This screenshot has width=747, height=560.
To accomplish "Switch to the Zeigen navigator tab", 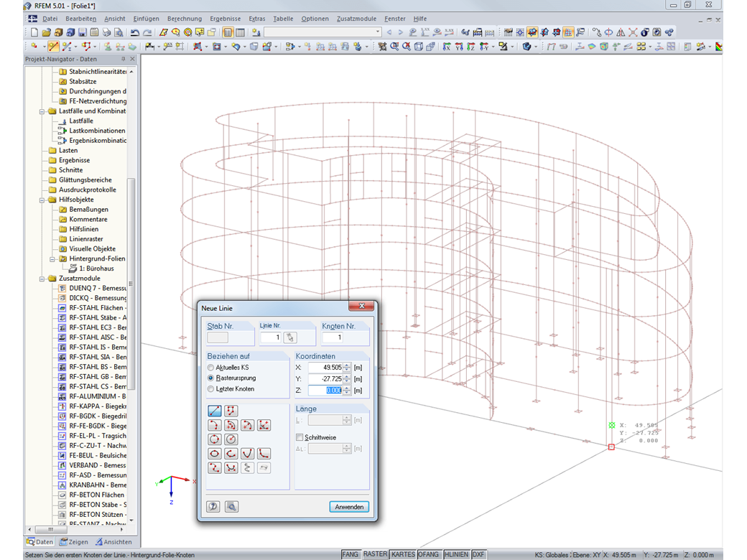I will (74, 542).
